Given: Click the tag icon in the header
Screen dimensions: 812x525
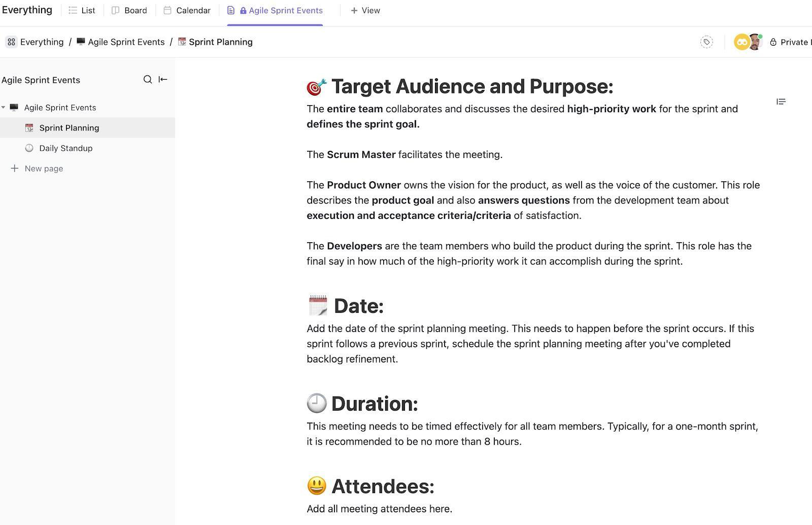Looking at the screenshot, I should [706, 42].
